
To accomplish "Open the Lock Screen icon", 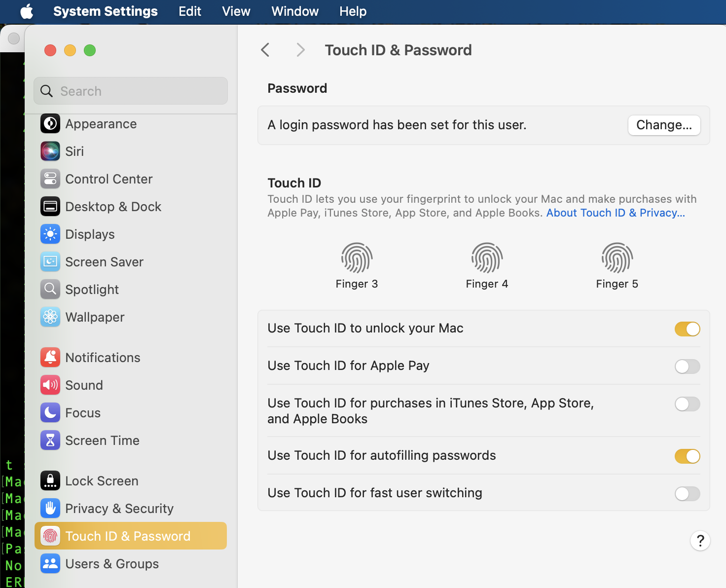I will click(50, 481).
